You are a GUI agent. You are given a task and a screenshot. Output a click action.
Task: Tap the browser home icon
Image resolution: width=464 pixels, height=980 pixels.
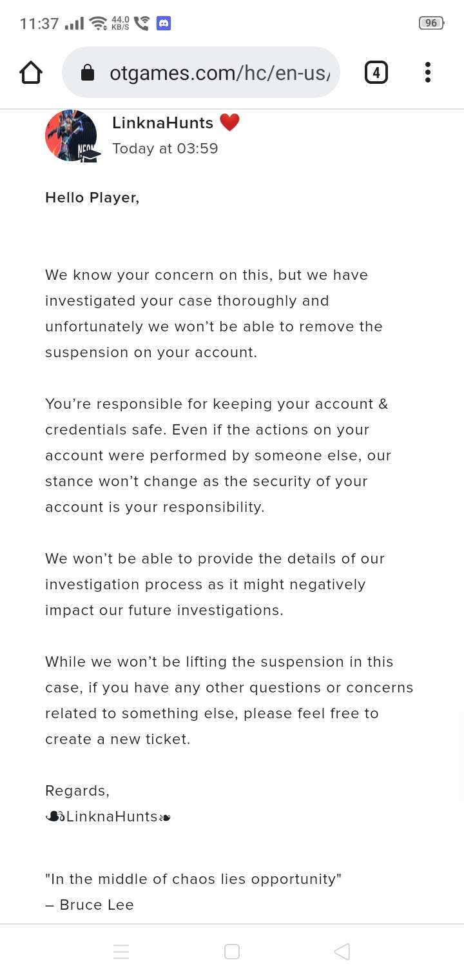point(31,73)
